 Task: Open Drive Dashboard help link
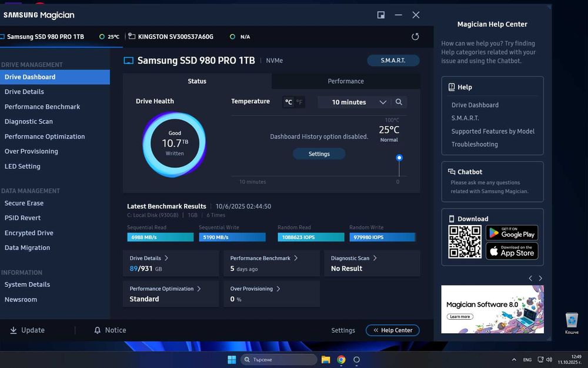475,105
